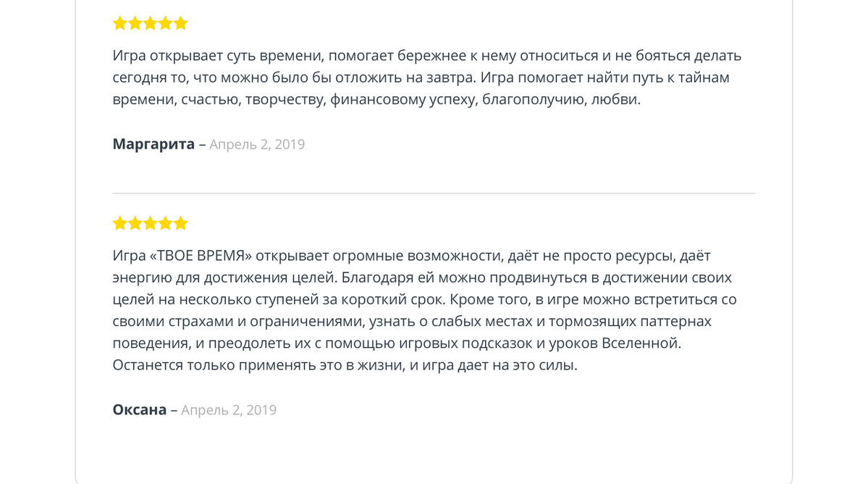868x484 pixels.
Task: Click the divider line between the reviews
Action: point(434,193)
